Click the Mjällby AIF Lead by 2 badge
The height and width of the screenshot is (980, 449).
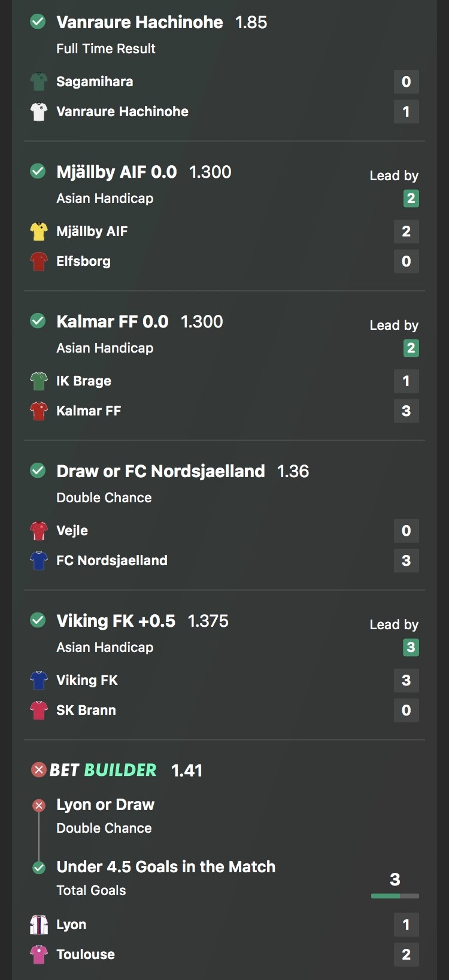point(411,199)
